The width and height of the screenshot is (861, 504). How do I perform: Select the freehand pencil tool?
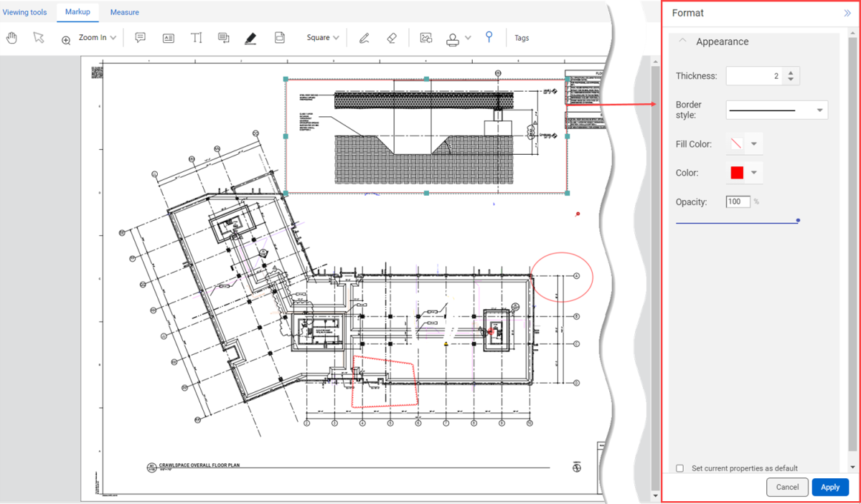[364, 38]
